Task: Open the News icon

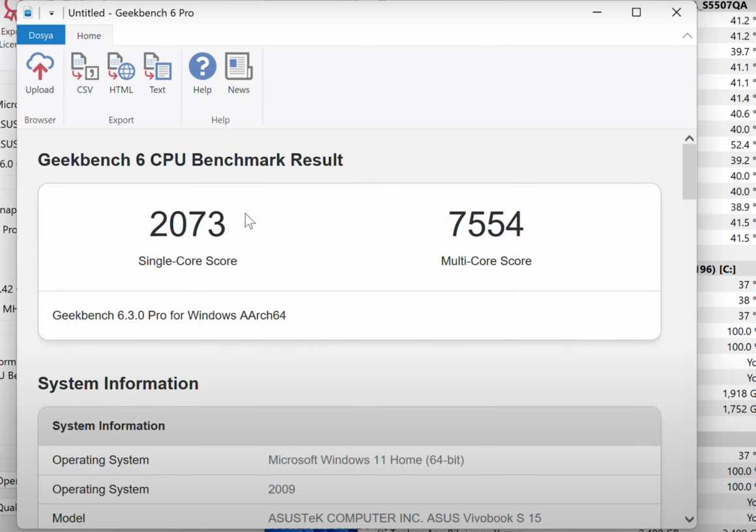Action: (x=239, y=66)
